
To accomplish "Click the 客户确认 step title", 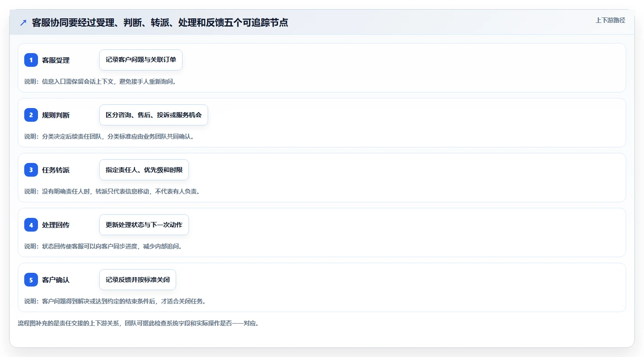I will (56, 280).
